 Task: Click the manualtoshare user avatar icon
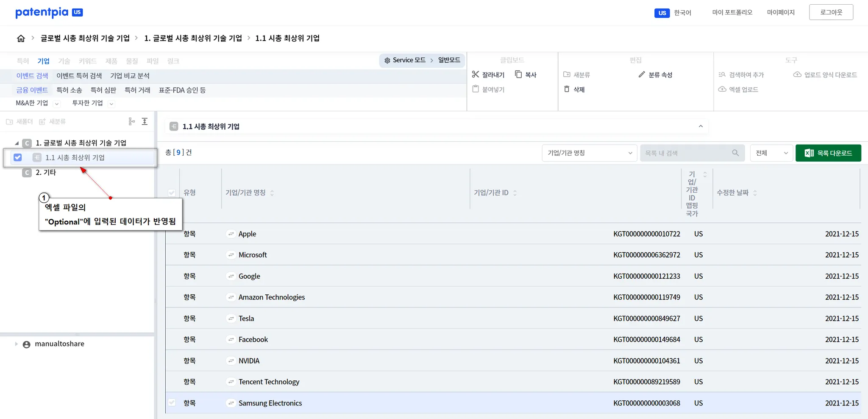26,344
